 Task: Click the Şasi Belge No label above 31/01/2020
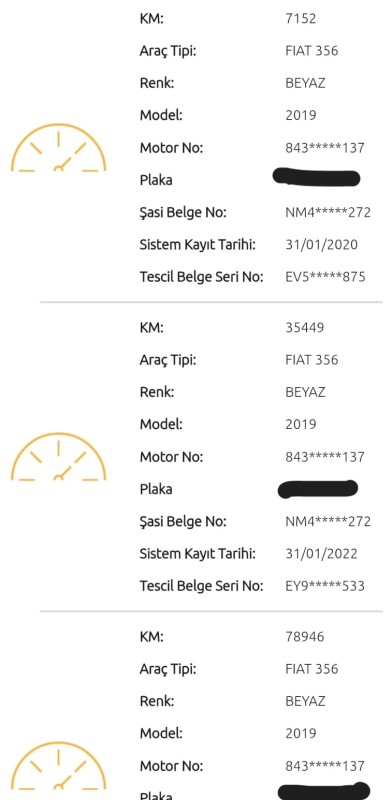tap(183, 213)
